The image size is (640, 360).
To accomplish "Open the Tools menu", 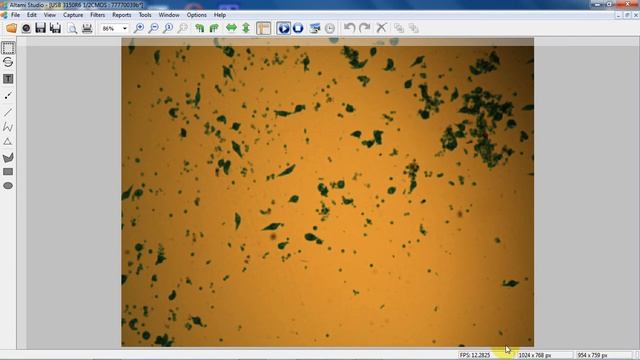I will [x=145, y=15].
